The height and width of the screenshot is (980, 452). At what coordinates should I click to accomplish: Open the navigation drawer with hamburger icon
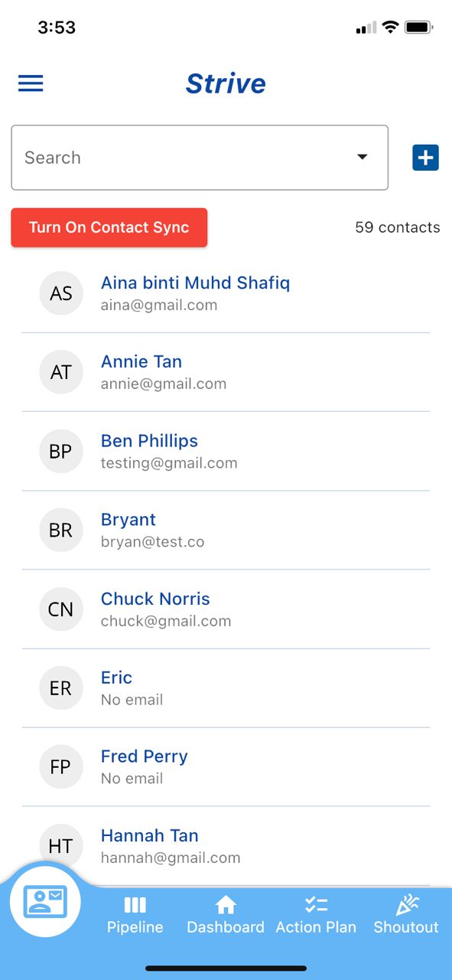(31, 83)
